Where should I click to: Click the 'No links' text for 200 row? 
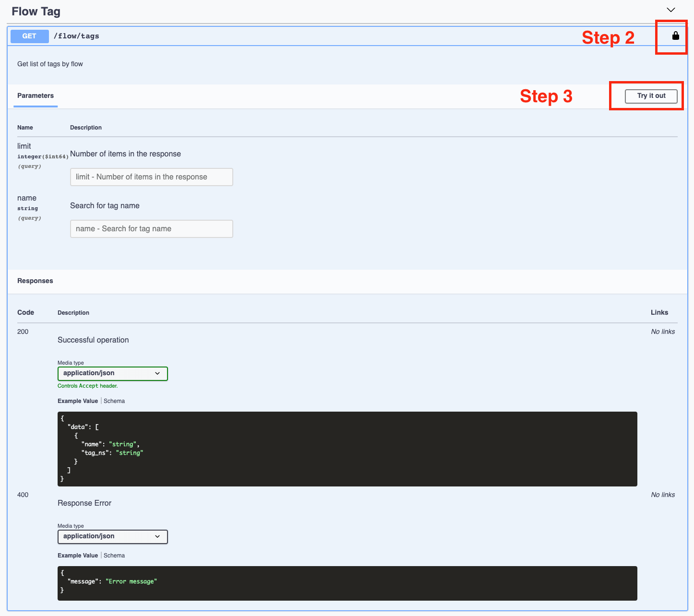pyautogui.click(x=663, y=332)
